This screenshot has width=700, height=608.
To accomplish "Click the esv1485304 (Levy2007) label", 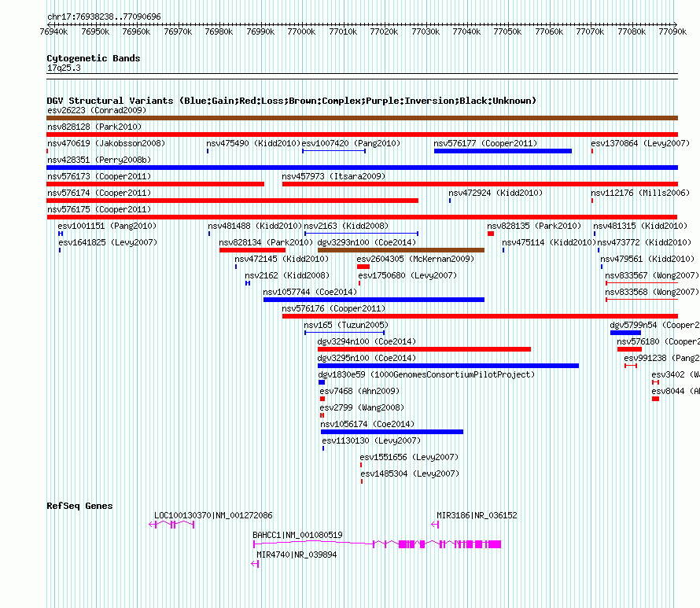I will pos(410,474).
